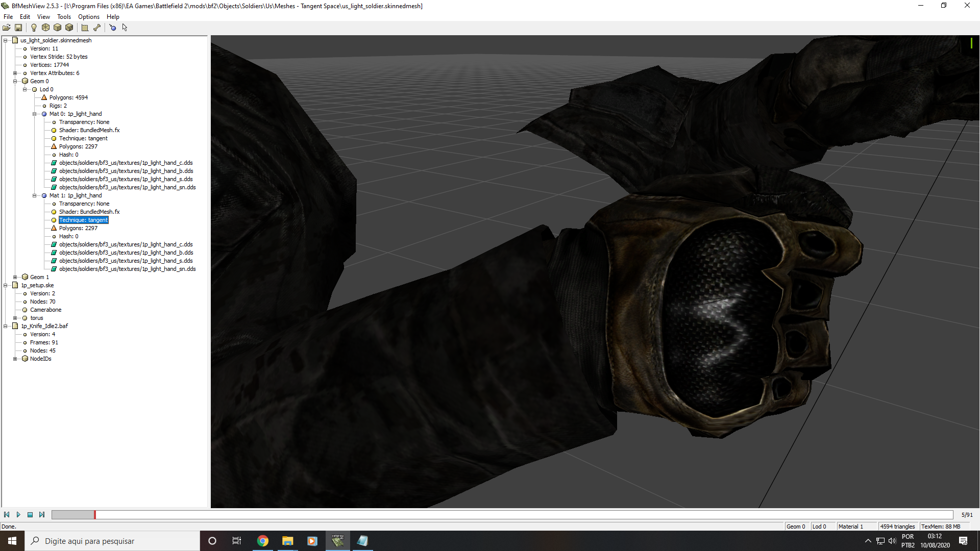Collapse the us_light_soldier.skinnedmesh root node

tap(6, 40)
